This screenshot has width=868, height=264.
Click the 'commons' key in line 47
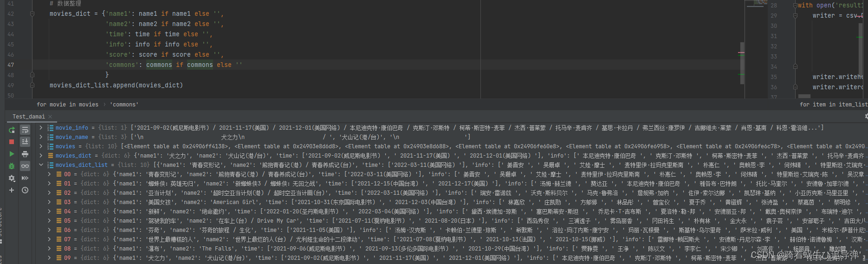point(122,65)
